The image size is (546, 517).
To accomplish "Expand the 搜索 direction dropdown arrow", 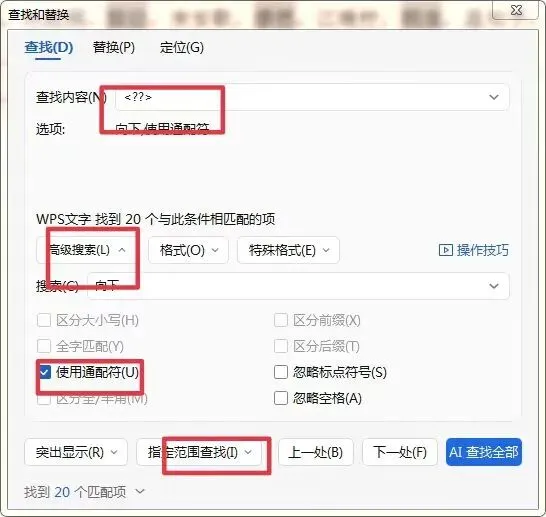I will (494, 286).
